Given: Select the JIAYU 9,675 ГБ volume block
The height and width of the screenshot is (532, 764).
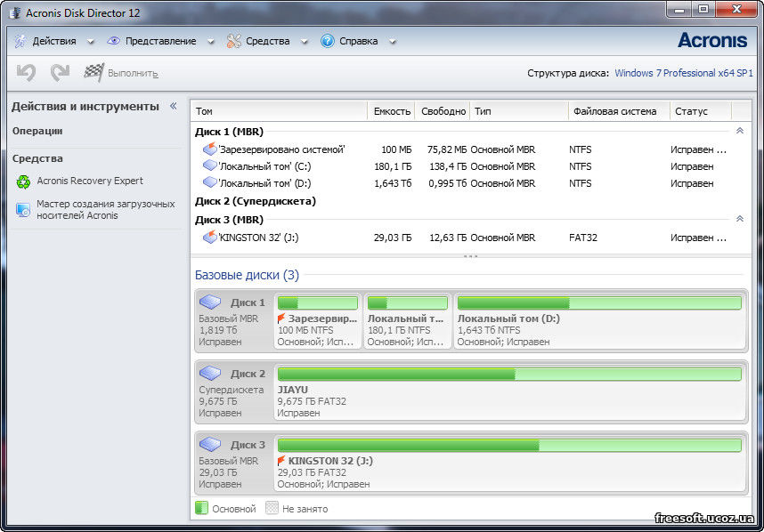Looking at the screenshot, I should click(509, 391).
